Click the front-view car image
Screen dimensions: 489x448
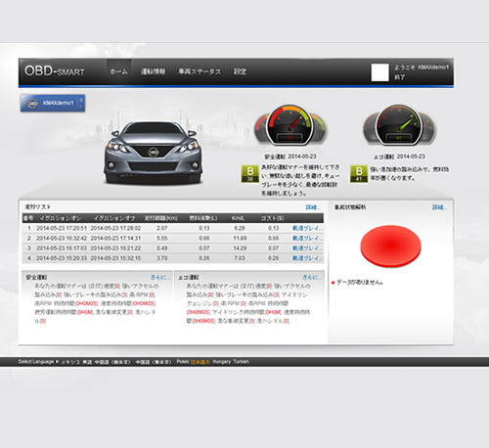(153, 153)
